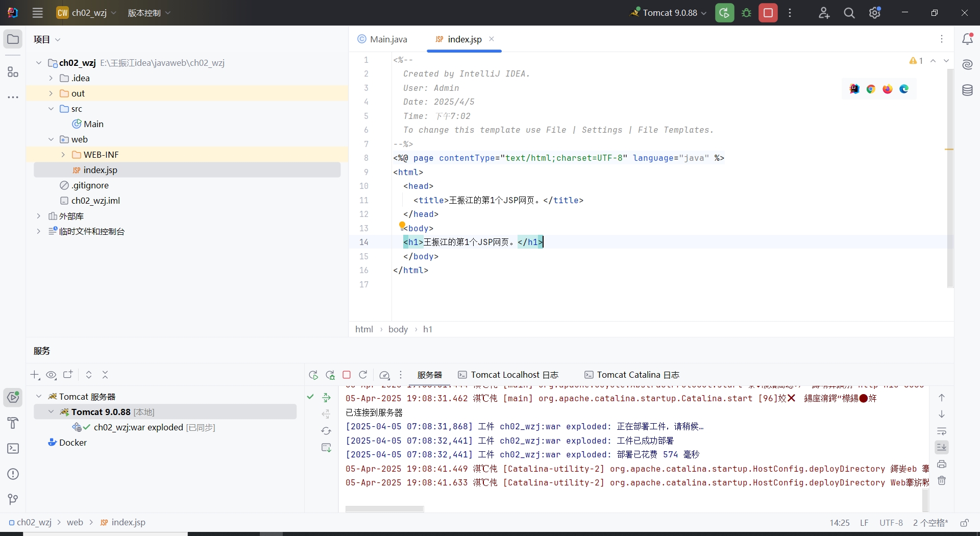Toggle soft-wrap in console output
Viewport: 980px width, 536px height.
tap(942, 431)
